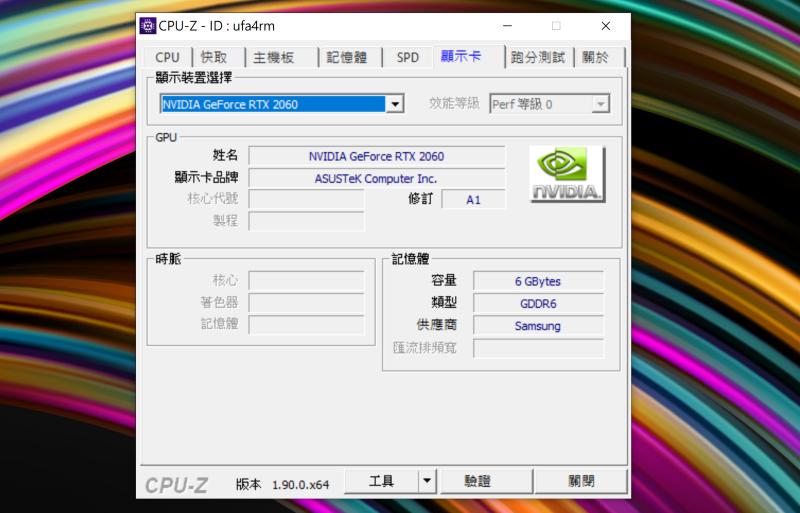Click the 工具 button
Screen dimensions: 800x513
pyautogui.click(x=382, y=481)
